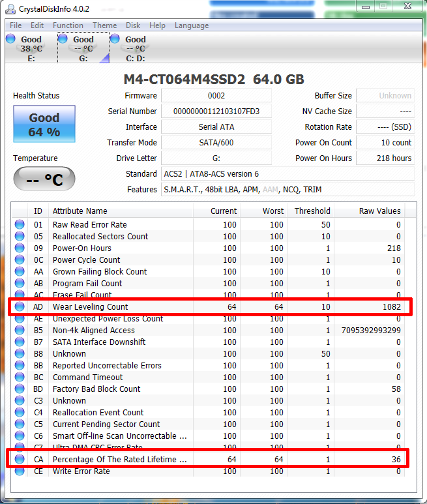Click the Current column header
The height and width of the screenshot is (504, 427).
216,211
